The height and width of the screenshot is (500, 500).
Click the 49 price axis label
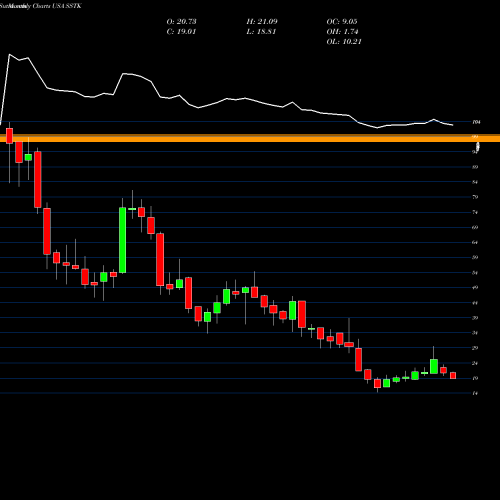point(475,288)
